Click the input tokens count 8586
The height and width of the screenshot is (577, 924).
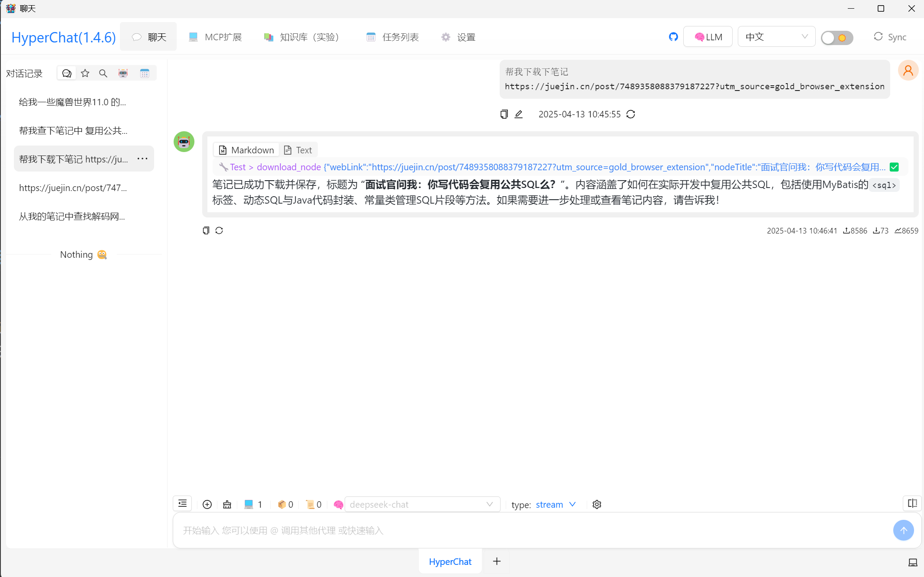coord(855,230)
